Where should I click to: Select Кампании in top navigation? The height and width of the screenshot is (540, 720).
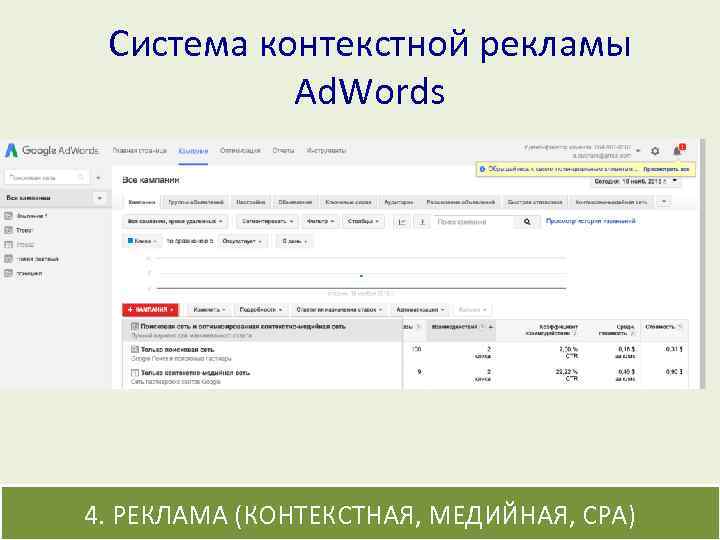pos(193,151)
